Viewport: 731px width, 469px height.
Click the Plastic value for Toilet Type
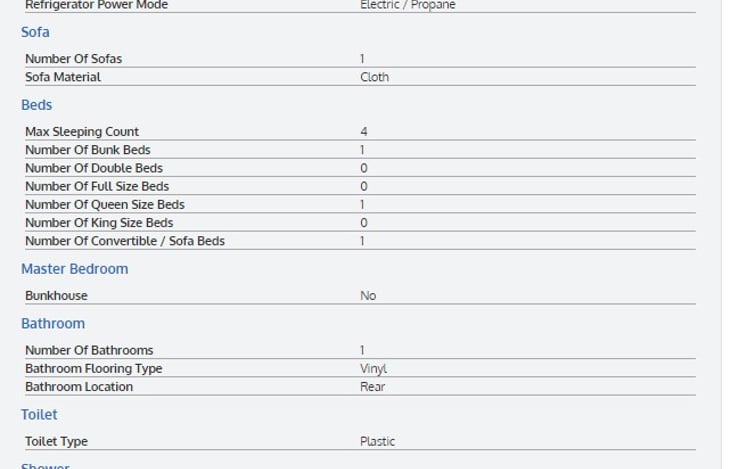tap(377, 442)
